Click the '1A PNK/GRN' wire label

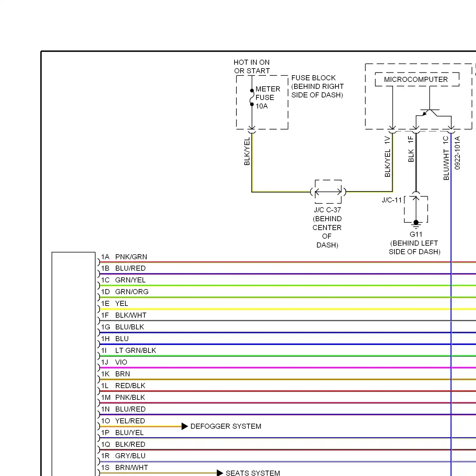[x=124, y=257]
